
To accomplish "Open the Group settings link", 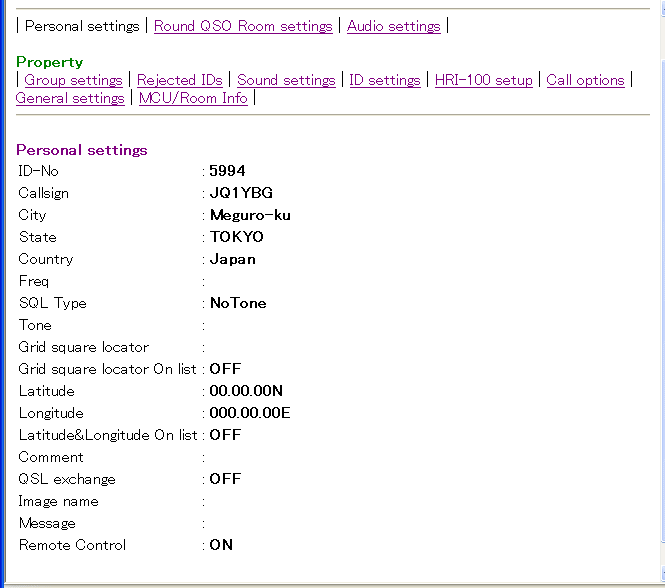I will [x=73, y=80].
